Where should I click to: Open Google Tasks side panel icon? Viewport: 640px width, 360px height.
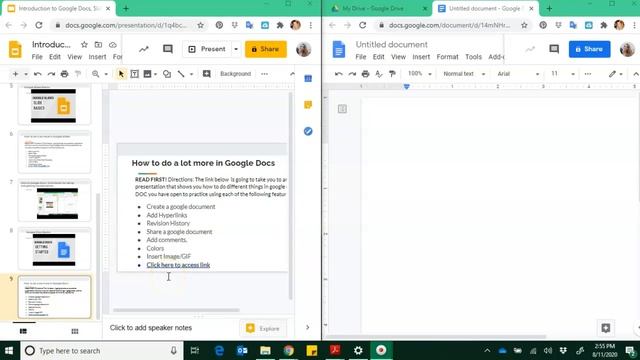pyautogui.click(x=308, y=131)
